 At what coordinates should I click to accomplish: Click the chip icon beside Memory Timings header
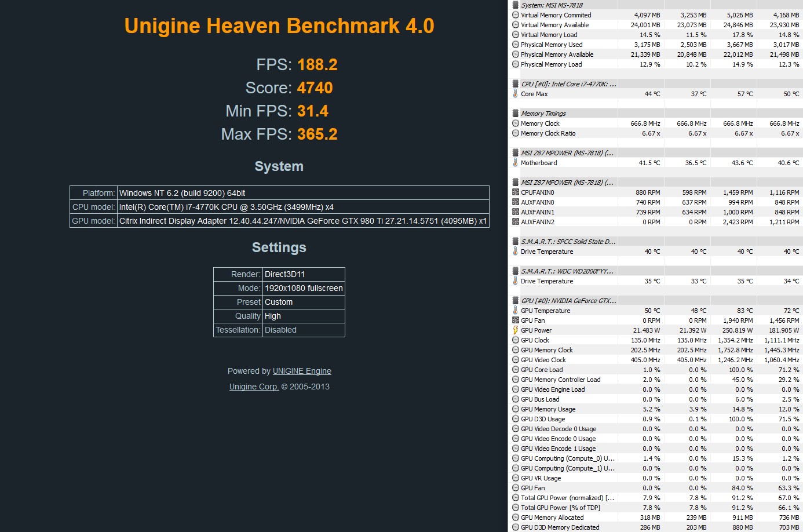pos(516,113)
